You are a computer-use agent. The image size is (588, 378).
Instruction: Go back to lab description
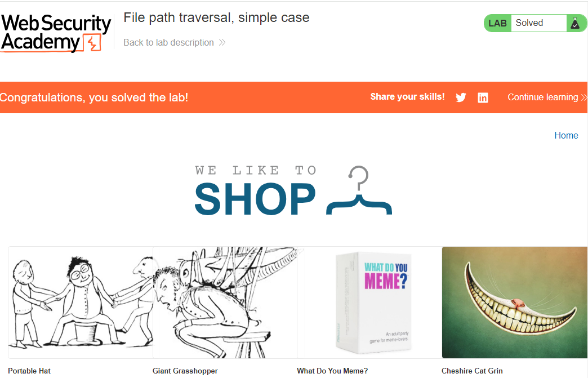168,42
